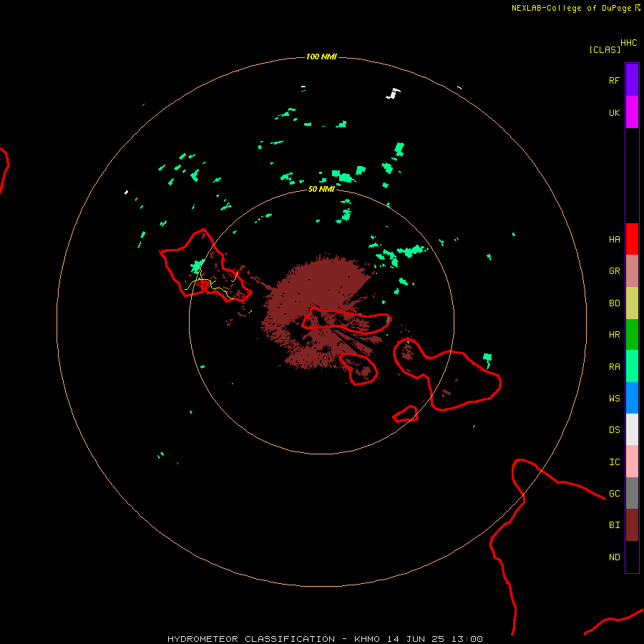Click the HA red legend swatch

632,239
